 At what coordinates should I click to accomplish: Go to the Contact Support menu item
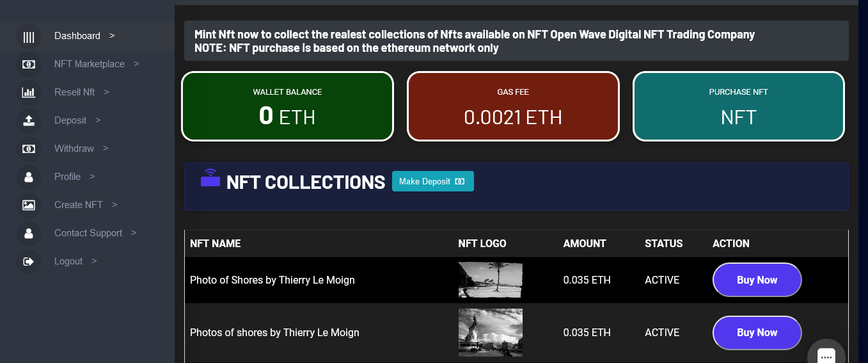coord(88,233)
